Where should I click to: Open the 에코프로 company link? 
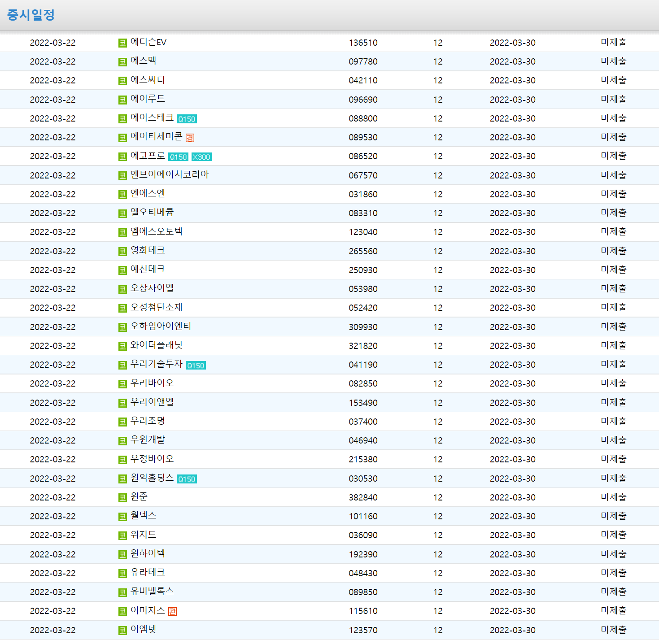tap(148, 156)
